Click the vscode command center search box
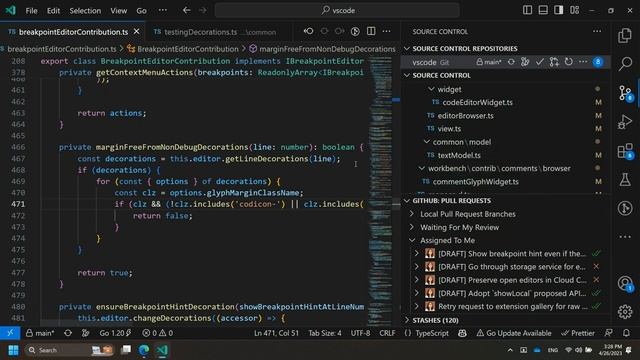This screenshot has height=360, width=640. click(337, 10)
